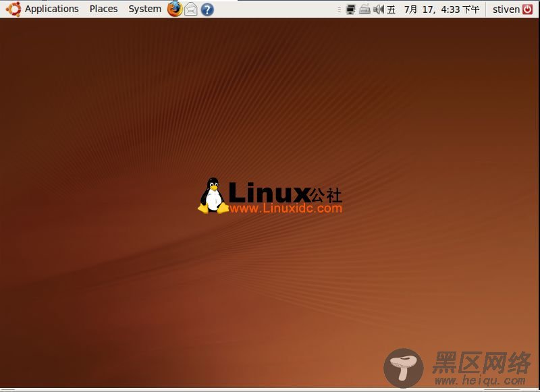540x392 pixels.
Task: Open the Places menu
Action: 103,9
